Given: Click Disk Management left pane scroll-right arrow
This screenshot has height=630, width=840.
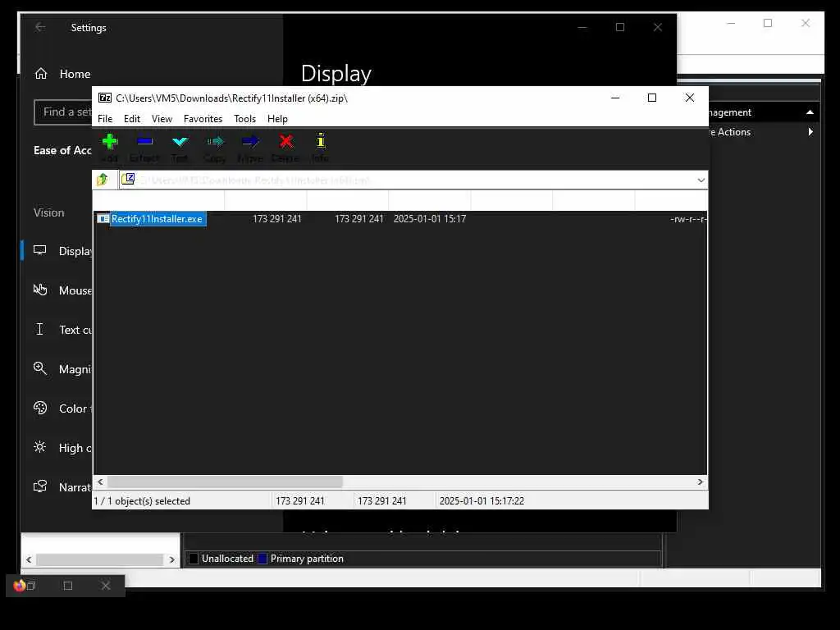Looking at the screenshot, I should 171,559.
